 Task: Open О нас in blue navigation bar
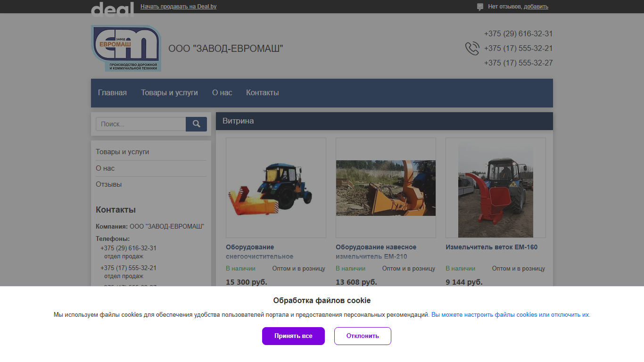click(222, 93)
